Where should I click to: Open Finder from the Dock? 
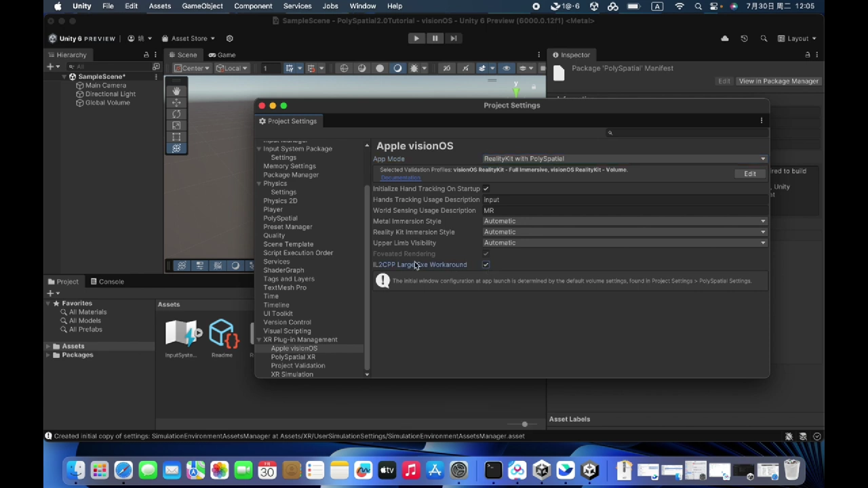point(75,470)
